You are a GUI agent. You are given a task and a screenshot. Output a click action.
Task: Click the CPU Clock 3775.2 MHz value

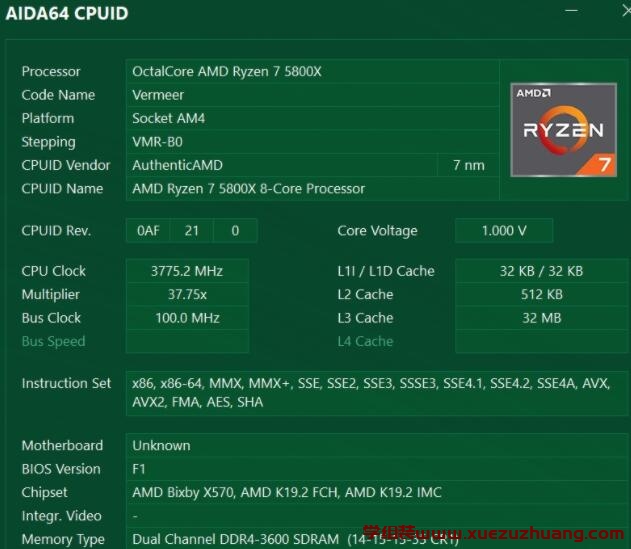pos(187,271)
